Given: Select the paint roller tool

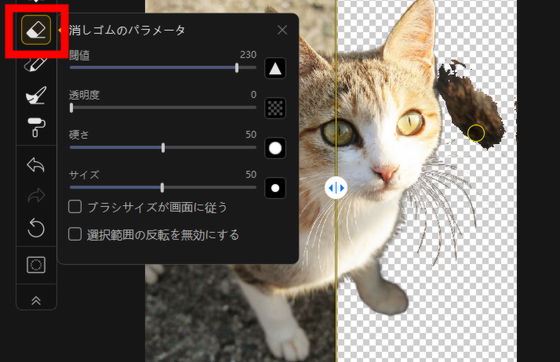Looking at the screenshot, I should pos(36,127).
